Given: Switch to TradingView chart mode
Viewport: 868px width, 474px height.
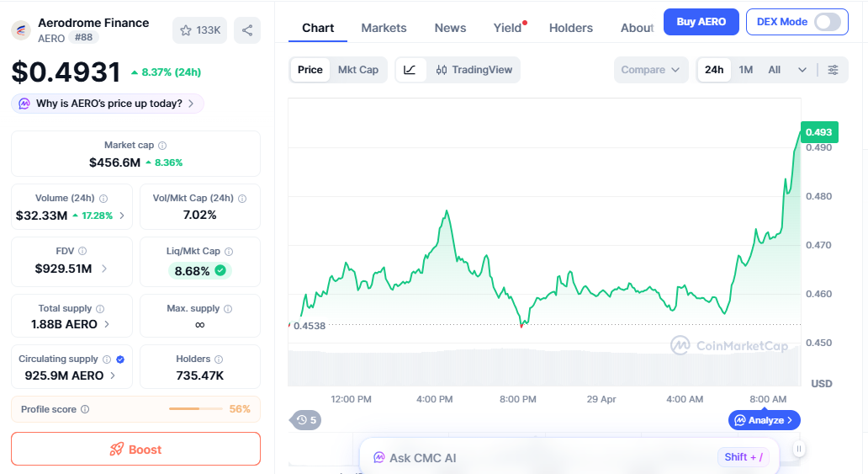Looking at the screenshot, I should point(474,70).
